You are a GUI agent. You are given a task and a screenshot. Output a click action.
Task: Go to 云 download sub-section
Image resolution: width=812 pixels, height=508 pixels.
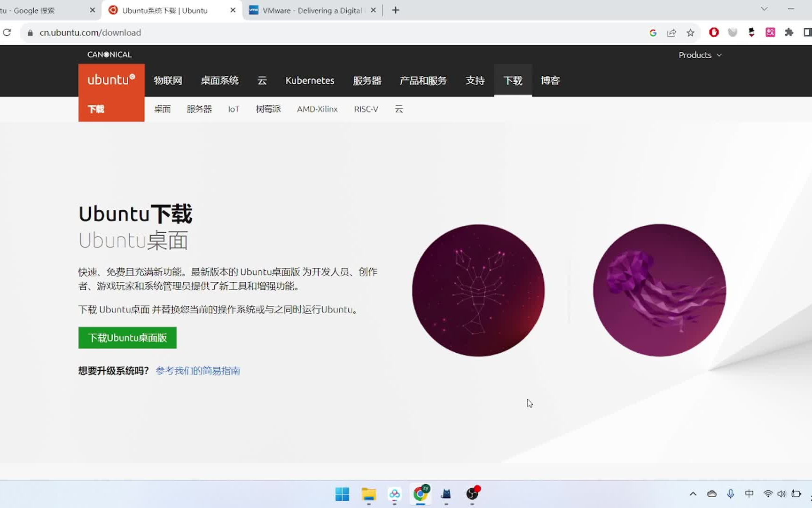pyautogui.click(x=399, y=109)
